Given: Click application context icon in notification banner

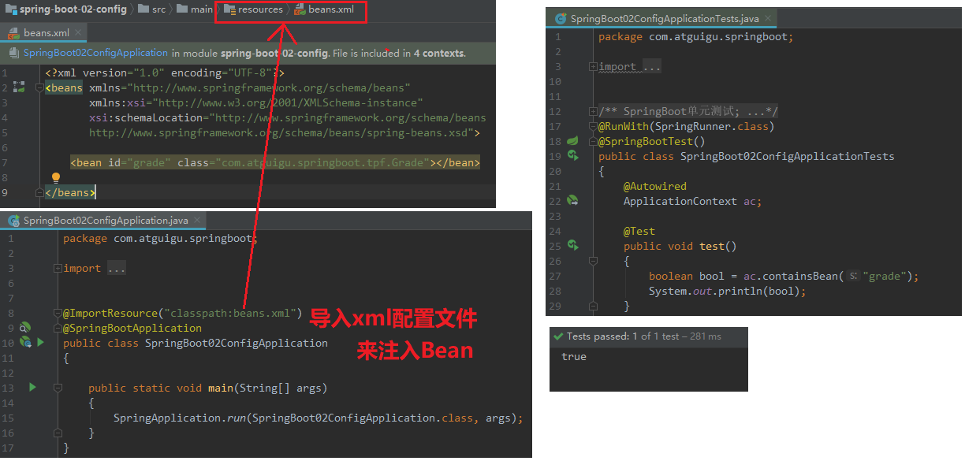Looking at the screenshot, I should (x=15, y=54).
